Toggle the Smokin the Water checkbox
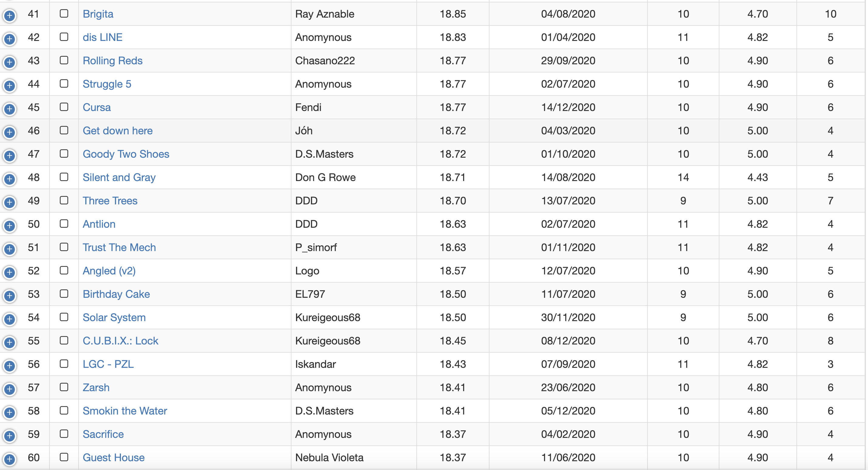Screen dimensions: 868x470 click(x=64, y=410)
